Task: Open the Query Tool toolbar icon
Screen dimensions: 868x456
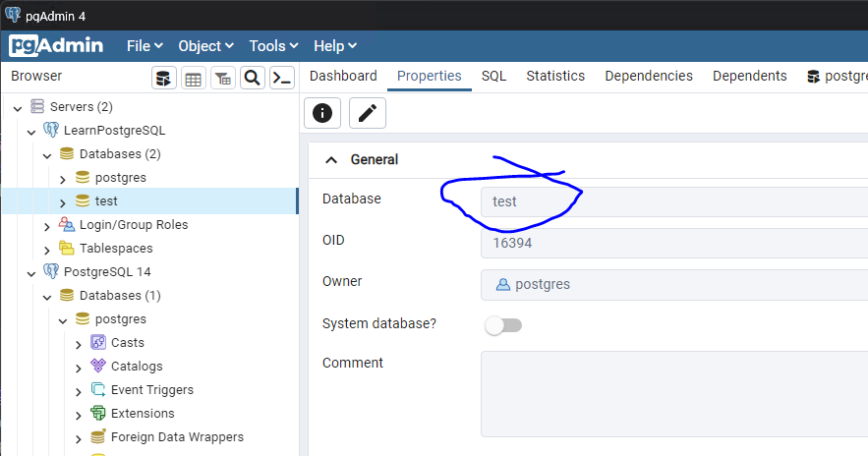Action: (x=164, y=78)
